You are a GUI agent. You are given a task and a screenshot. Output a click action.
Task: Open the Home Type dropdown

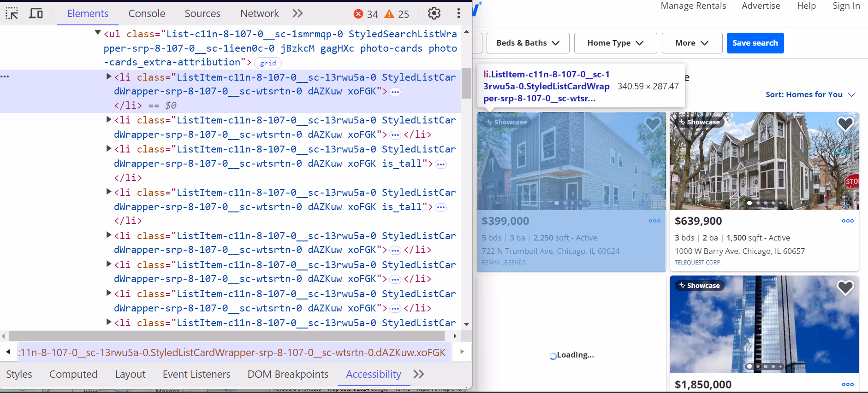(615, 43)
